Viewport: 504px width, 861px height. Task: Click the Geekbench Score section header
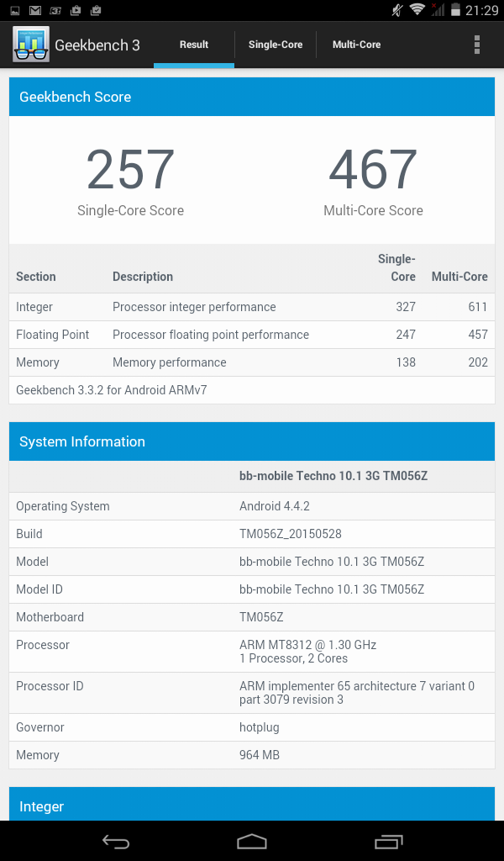tap(252, 97)
